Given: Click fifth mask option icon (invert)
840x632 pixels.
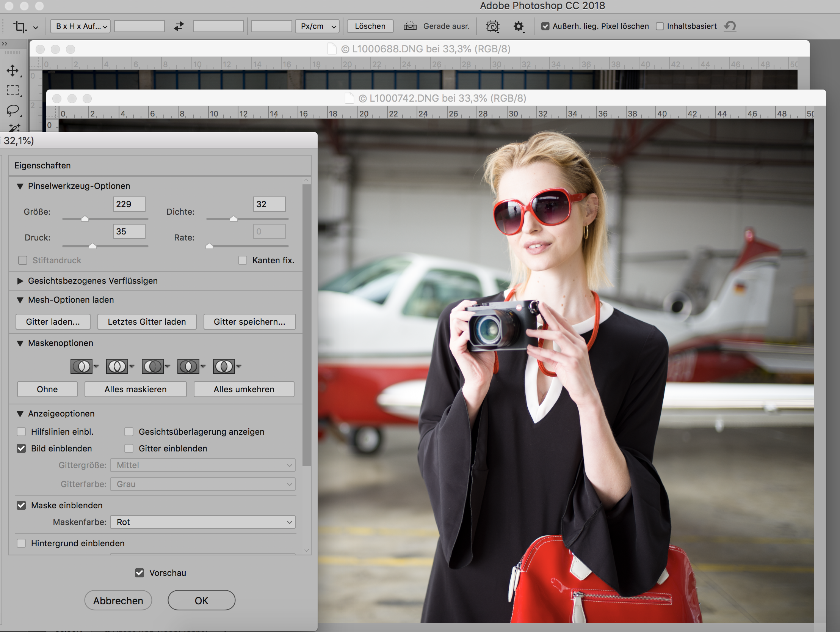Looking at the screenshot, I should point(224,366).
